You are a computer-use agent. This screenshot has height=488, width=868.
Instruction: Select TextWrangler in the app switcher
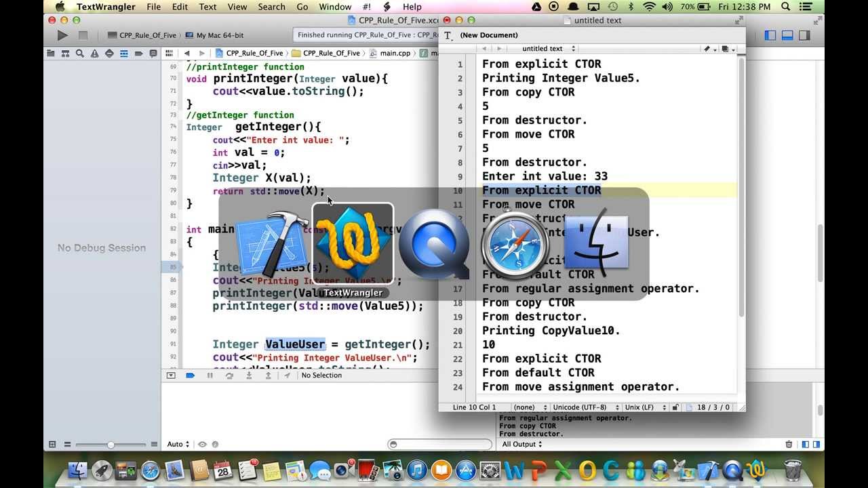pos(353,244)
